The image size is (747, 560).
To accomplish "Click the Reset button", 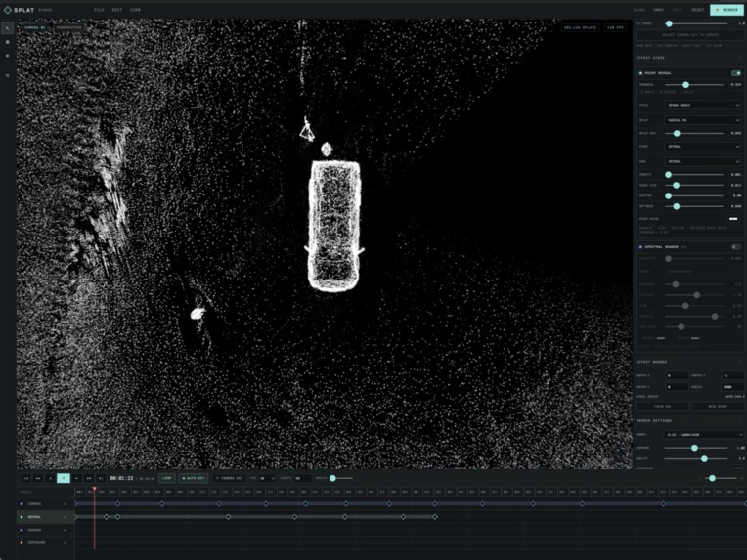I will 698,10.
